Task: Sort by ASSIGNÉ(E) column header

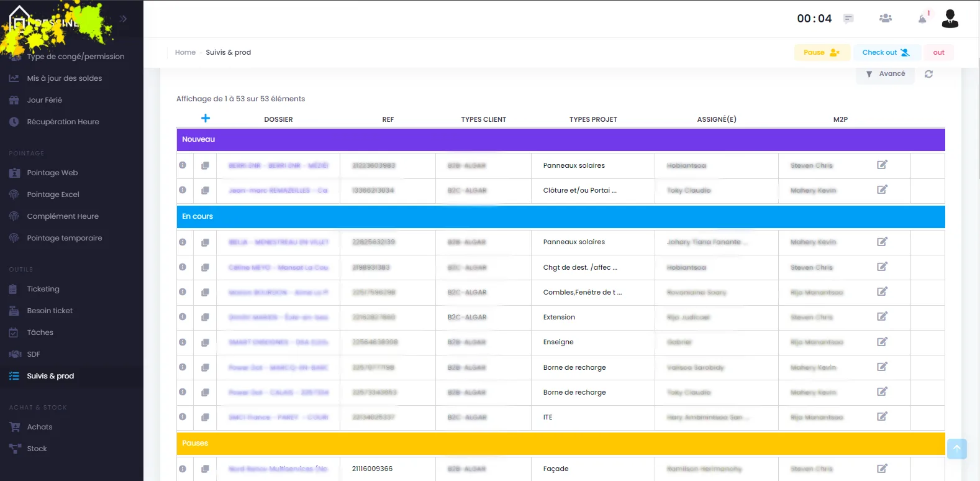Action: click(717, 119)
